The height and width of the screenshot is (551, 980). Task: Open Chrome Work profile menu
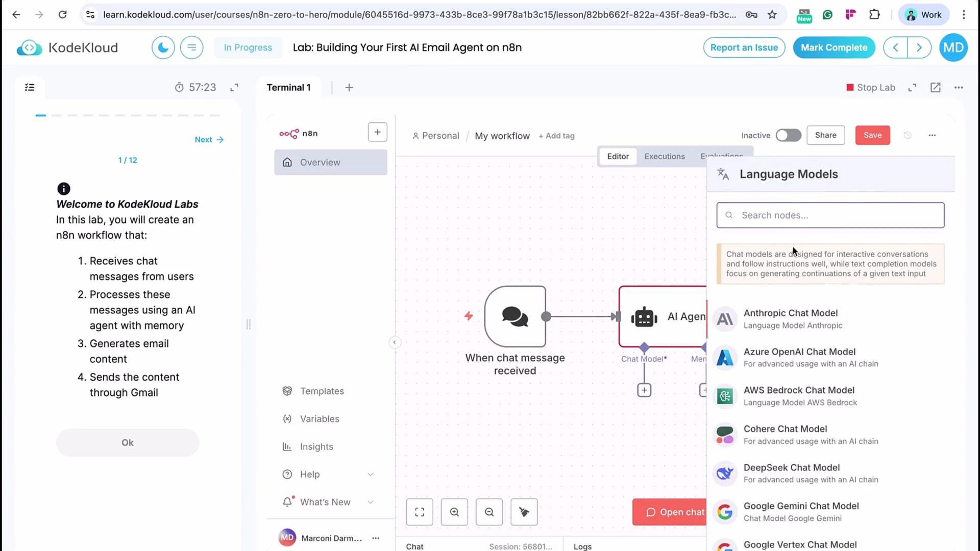point(923,15)
